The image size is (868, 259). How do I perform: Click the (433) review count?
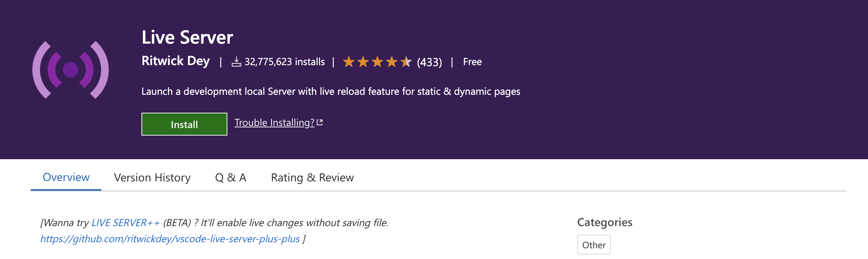[x=429, y=62]
